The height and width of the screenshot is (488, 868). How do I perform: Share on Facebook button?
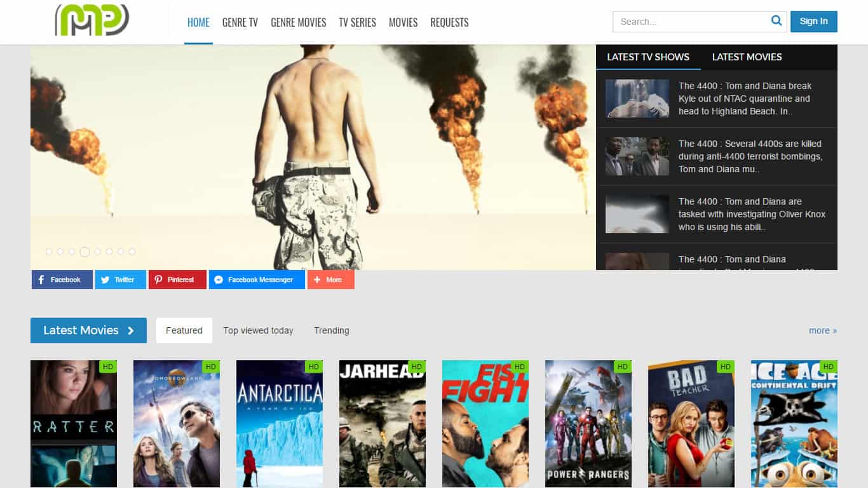(x=62, y=280)
